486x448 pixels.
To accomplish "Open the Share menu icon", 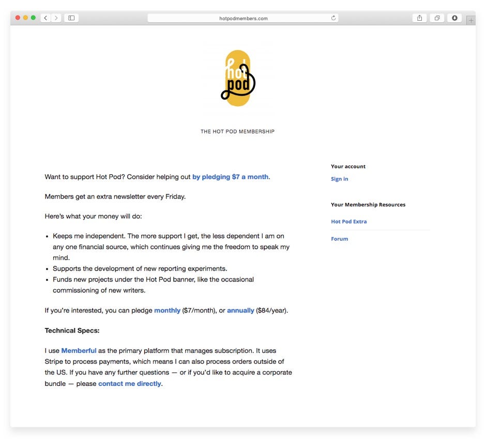I will [420, 18].
